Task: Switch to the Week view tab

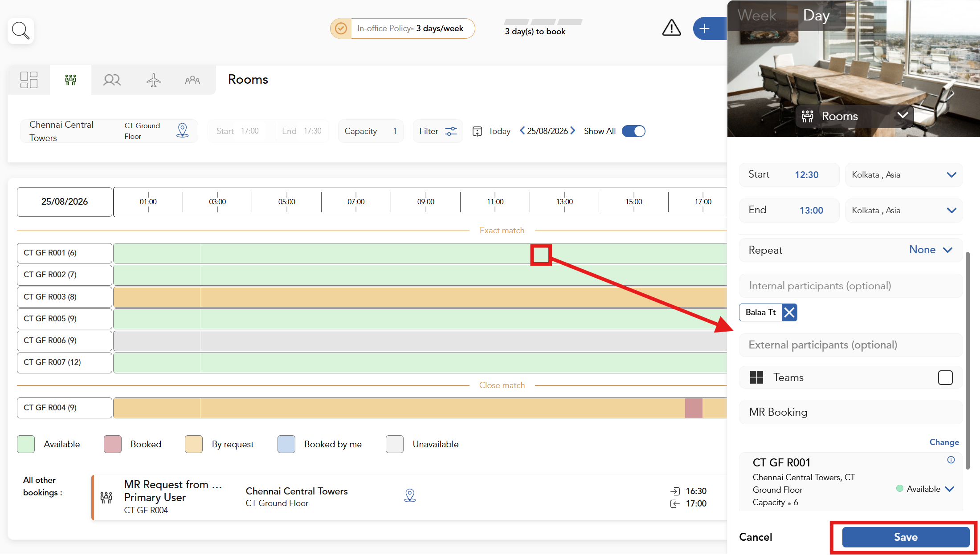Action: (x=757, y=16)
